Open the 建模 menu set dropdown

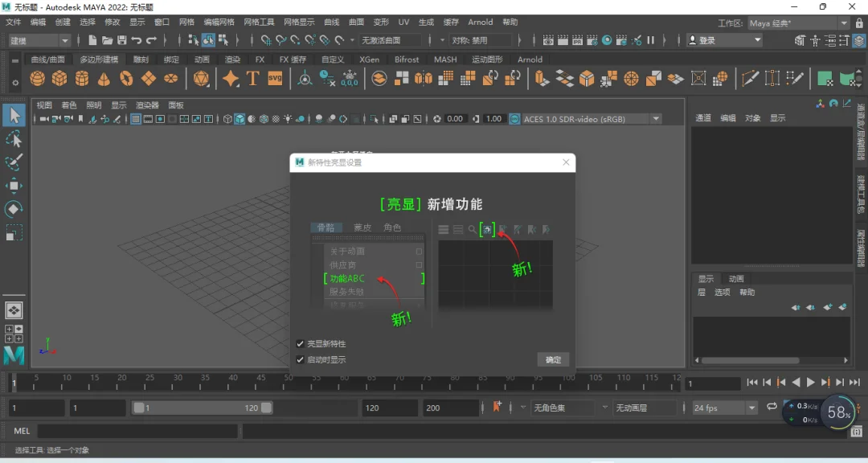pos(39,40)
